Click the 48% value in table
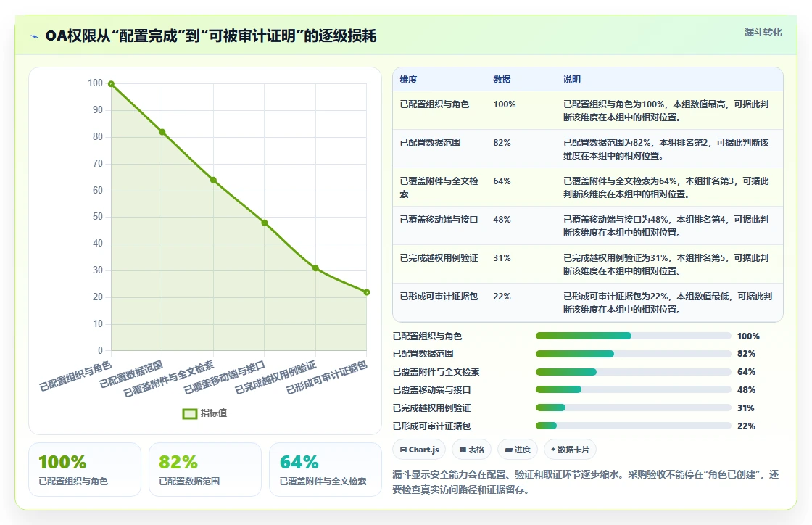 click(502, 220)
